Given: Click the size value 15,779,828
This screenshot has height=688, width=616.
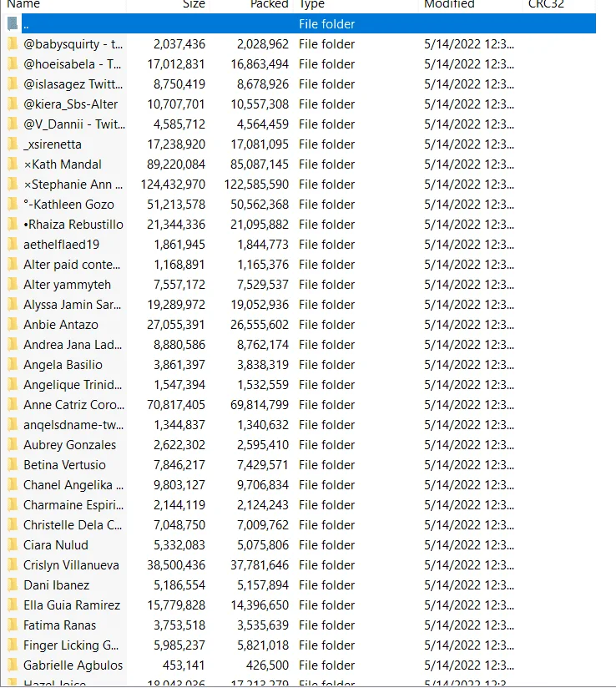Looking at the screenshot, I should [x=176, y=605].
